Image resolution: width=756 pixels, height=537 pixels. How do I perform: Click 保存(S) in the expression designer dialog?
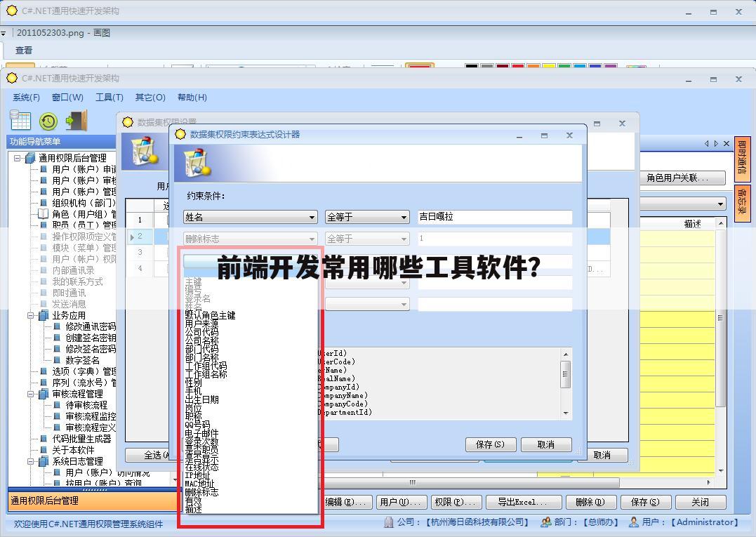tap(491, 444)
